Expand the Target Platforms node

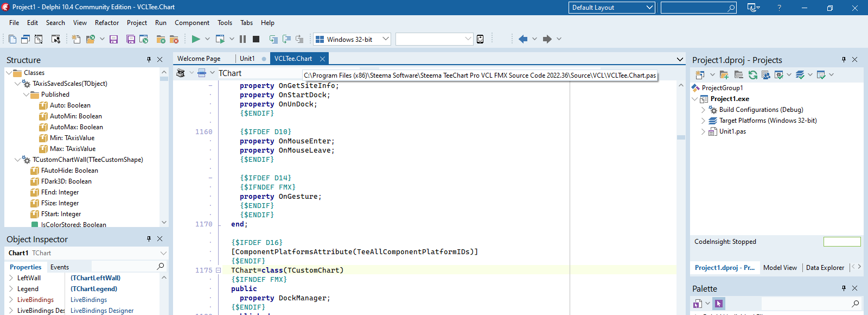click(x=703, y=121)
